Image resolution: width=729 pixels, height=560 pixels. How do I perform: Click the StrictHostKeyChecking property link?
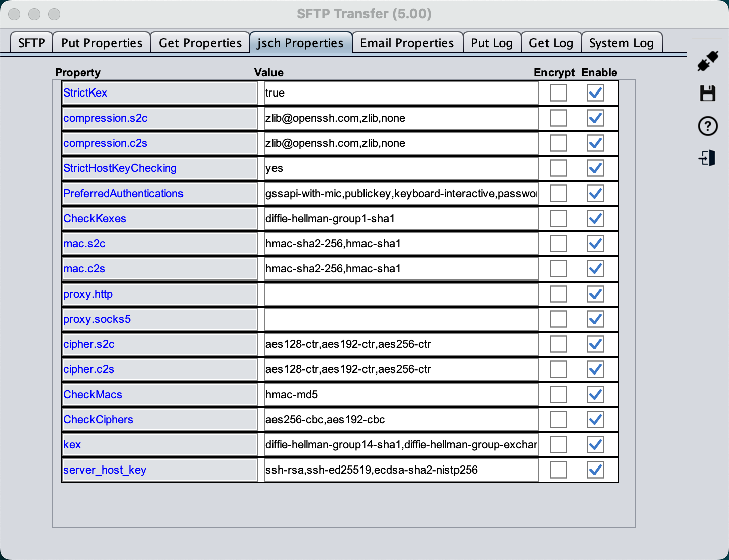pos(120,168)
